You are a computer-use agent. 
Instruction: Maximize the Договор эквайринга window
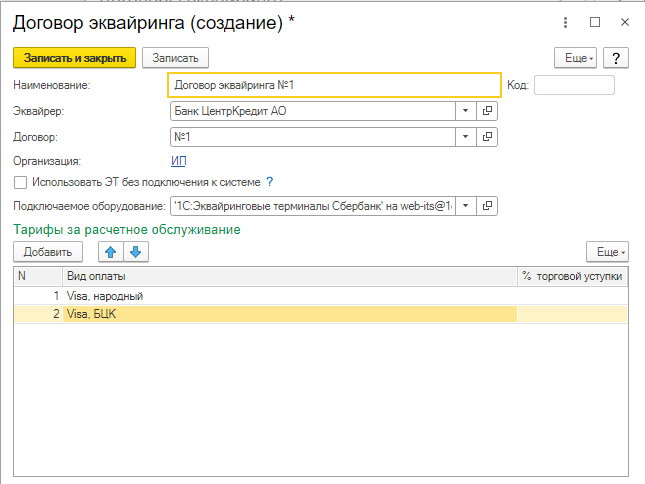[595, 22]
